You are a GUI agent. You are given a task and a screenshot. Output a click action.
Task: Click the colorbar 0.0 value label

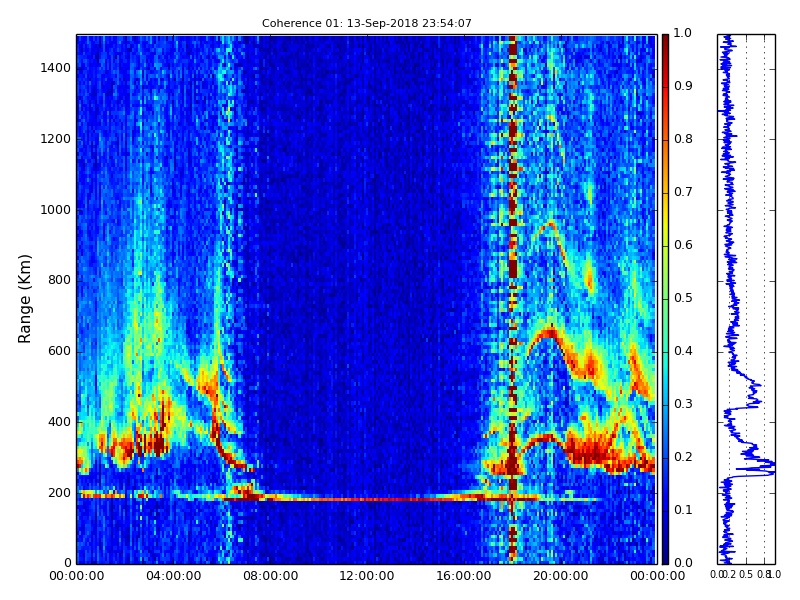tap(683, 563)
